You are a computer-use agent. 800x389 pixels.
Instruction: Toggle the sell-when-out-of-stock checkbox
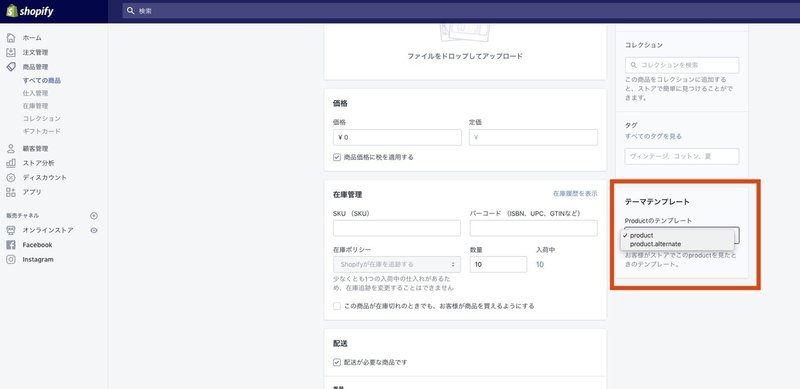click(x=337, y=306)
